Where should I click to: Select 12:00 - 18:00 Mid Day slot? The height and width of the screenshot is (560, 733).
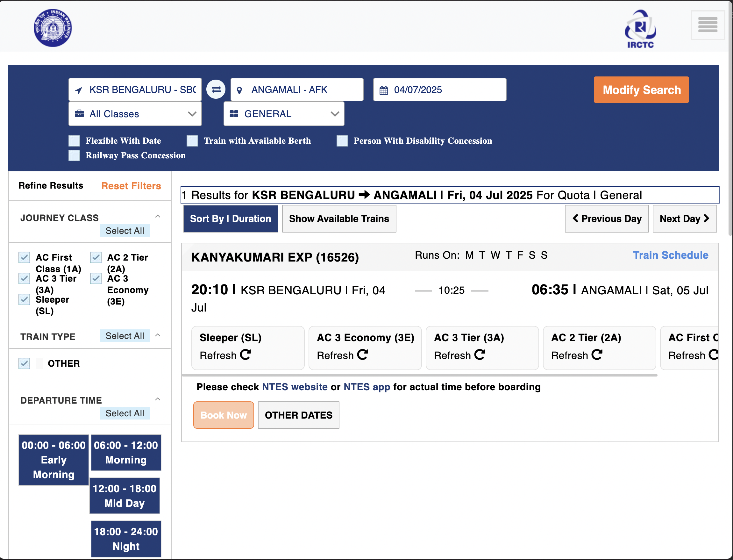pos(125,496)
